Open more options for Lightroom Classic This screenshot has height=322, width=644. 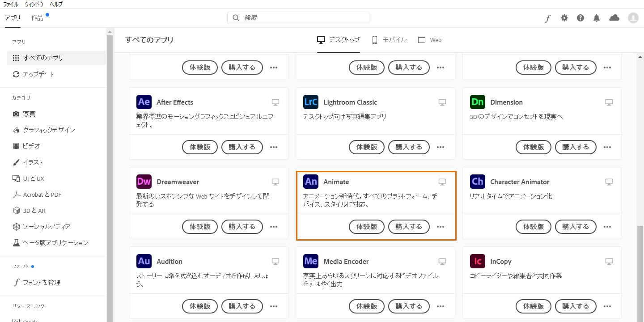(x=441, y=147)
